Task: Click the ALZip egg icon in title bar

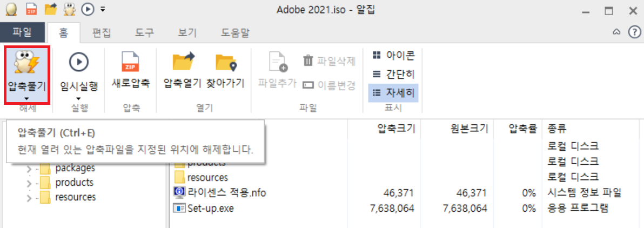Action: pos(11,9)
